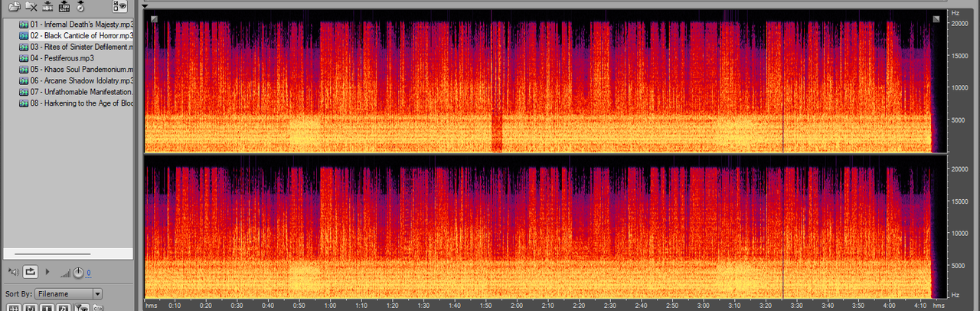Toggle the Loop Play button
The image size is (980, 311).
tap(31, 271)
